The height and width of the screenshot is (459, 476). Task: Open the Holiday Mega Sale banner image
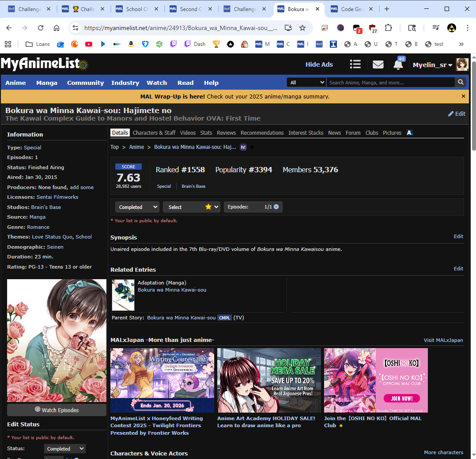[269, 380]
